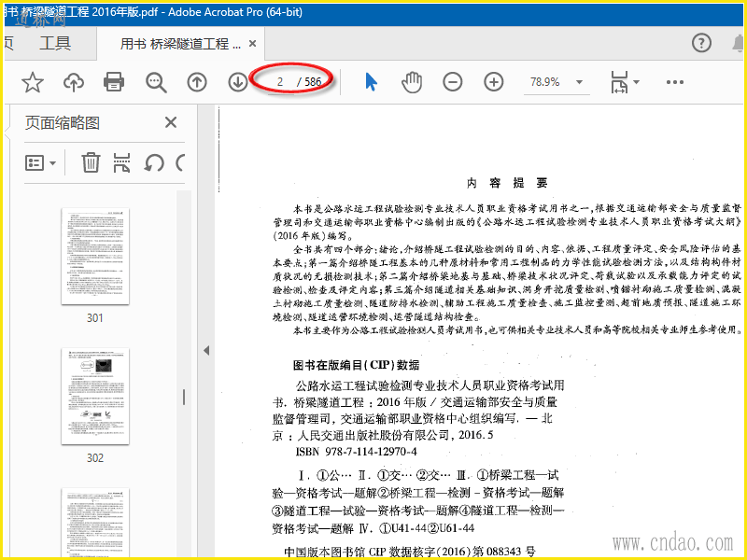747x560 pixels.
Task: Click the ISBN 978-7-114-12970-4 text
Action: 357,452
